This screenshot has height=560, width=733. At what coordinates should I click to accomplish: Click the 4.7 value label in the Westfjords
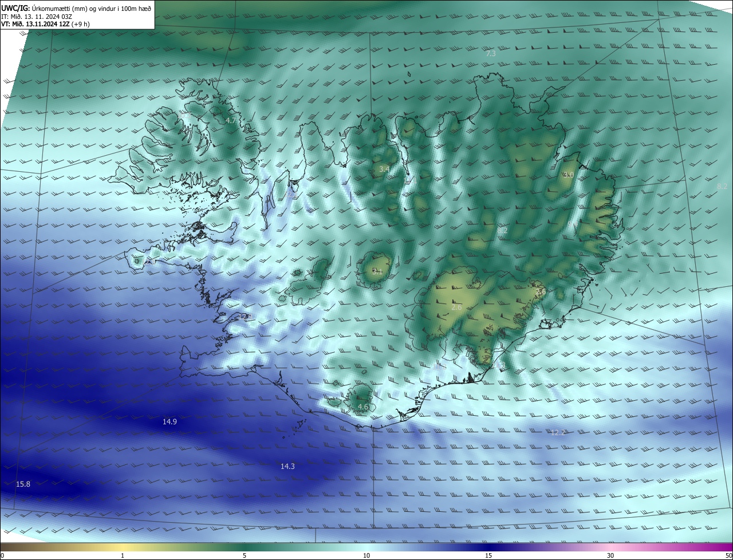230,121
